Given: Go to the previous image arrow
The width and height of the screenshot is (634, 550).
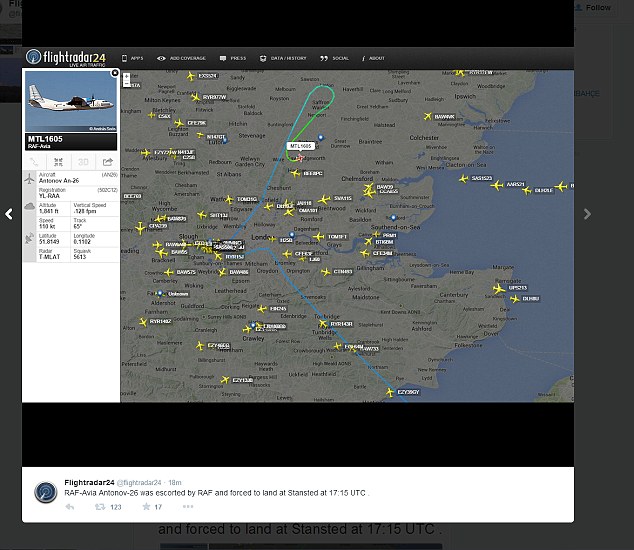Looking at the screenshot, I should 8,214.
